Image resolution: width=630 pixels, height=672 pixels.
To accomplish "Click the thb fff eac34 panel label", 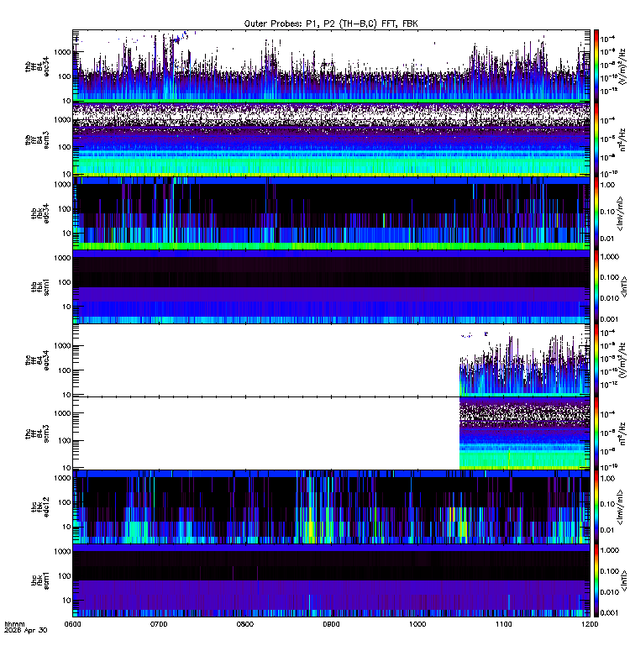I will [x=37, y=66].
